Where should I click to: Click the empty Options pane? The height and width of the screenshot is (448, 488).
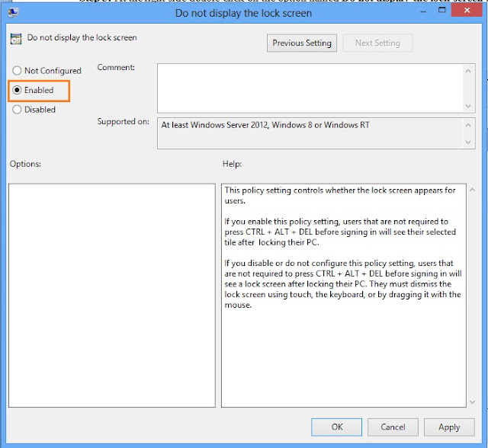click(x=112, y=296)
